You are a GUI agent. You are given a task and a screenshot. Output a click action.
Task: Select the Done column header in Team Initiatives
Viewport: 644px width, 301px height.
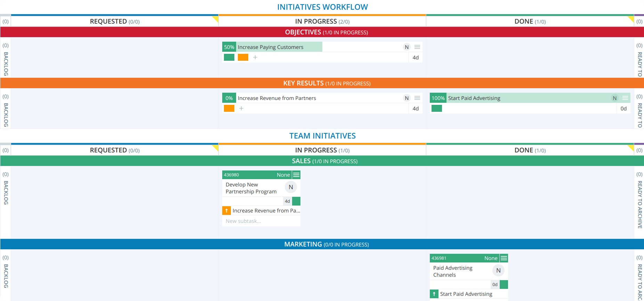pyautogui.click(x=530, y=150)
